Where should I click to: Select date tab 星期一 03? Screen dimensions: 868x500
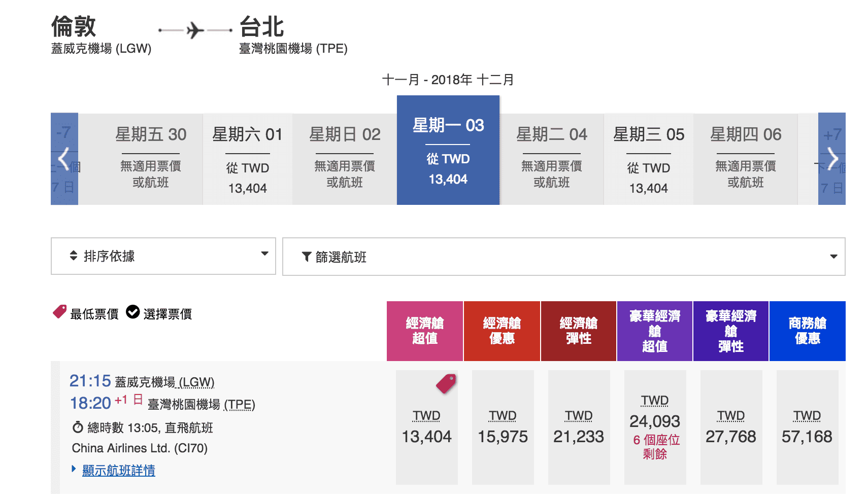pos(448,151)
